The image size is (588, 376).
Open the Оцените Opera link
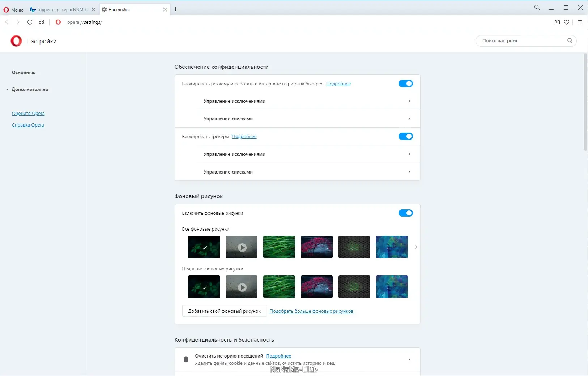click(28, 114)
